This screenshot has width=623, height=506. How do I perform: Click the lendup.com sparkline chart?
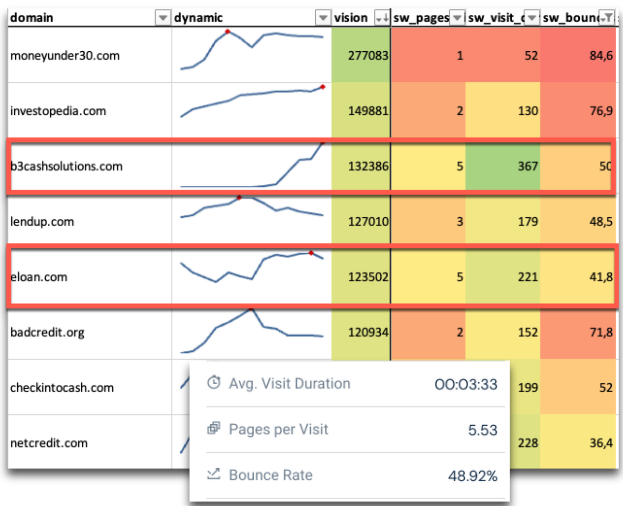[251, 209]
